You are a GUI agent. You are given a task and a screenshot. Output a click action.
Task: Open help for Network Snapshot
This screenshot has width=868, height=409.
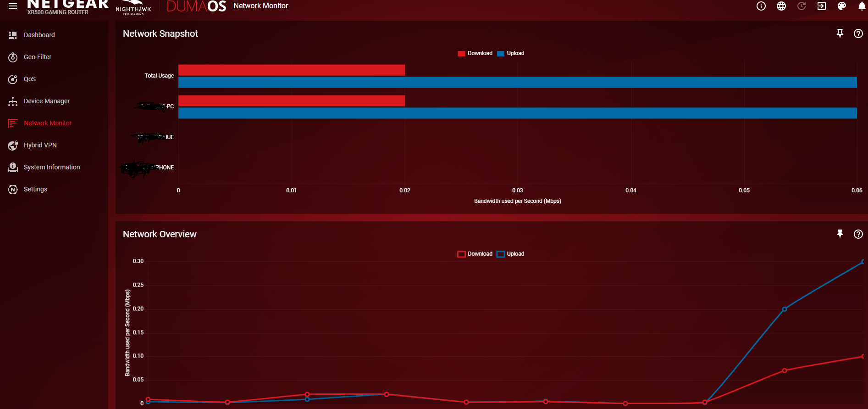coord(858,34)
